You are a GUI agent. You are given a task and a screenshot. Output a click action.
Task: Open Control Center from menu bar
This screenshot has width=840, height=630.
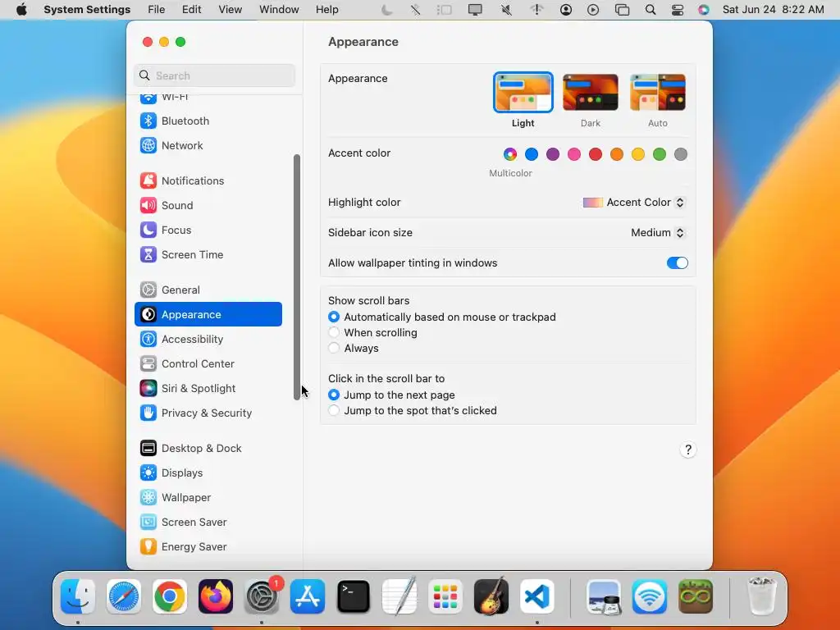677,10
